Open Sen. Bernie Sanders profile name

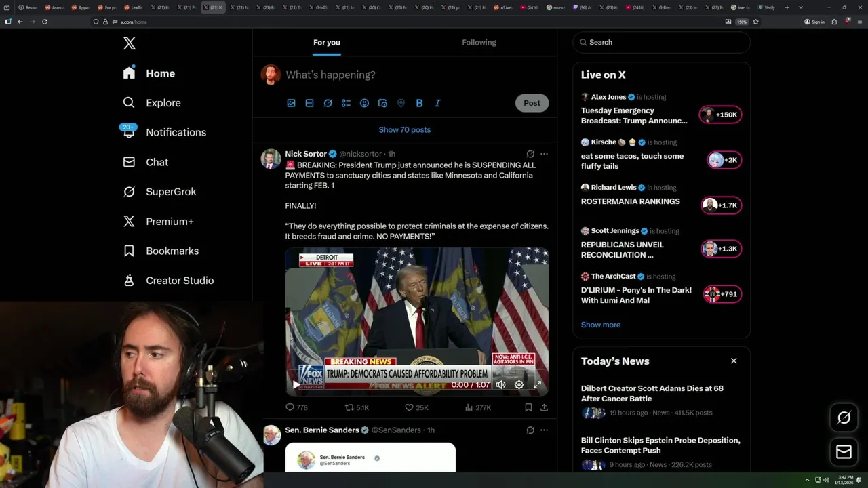pyautogui.click(x=322, y=430)
